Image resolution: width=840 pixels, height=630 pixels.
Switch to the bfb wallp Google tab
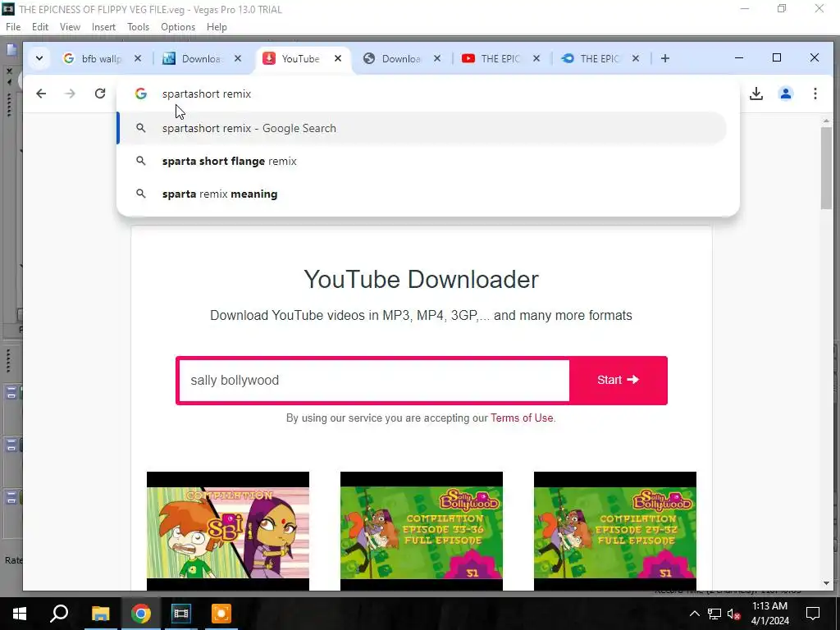click(92, 58)
